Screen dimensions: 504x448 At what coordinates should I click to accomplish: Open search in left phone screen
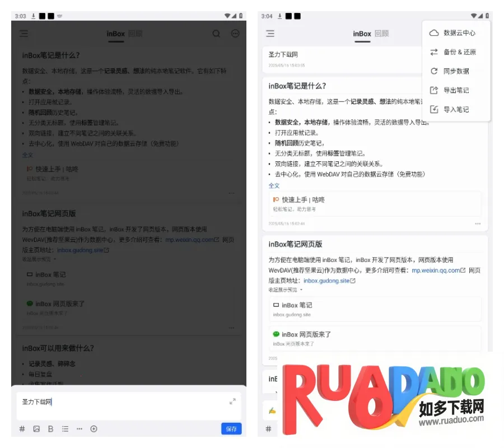coord(216,34)
